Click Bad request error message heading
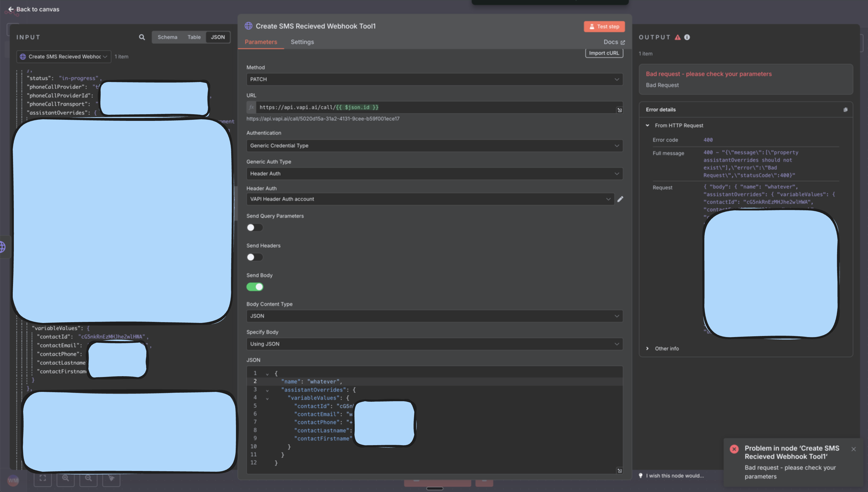Screen dimensions: 868x492 click(709, 74)
